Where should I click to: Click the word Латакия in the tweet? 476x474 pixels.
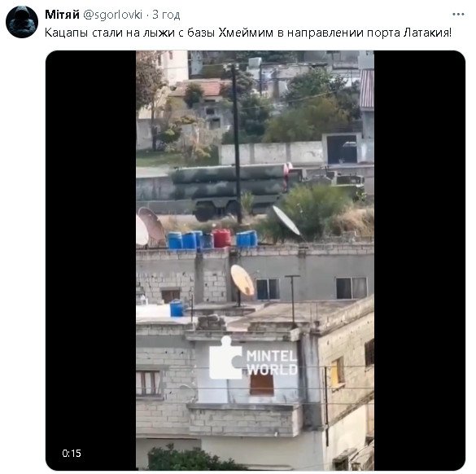[427, 33]
